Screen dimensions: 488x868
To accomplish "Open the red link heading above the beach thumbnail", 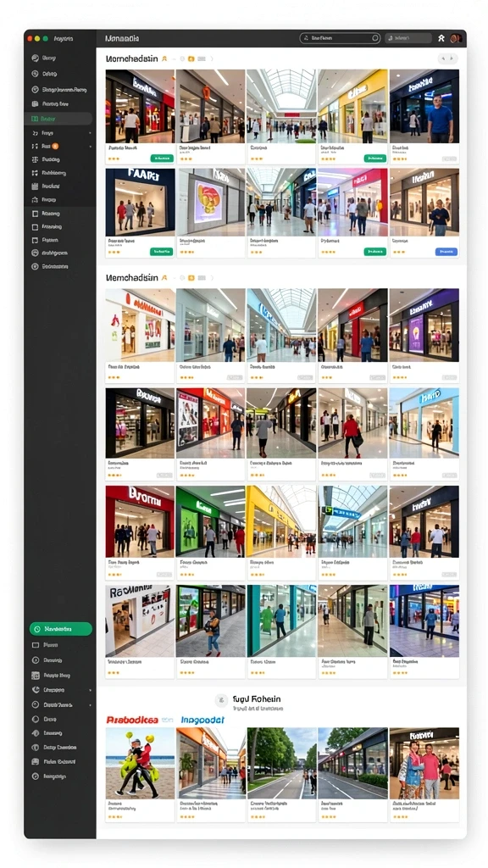I will coord(132,720).
